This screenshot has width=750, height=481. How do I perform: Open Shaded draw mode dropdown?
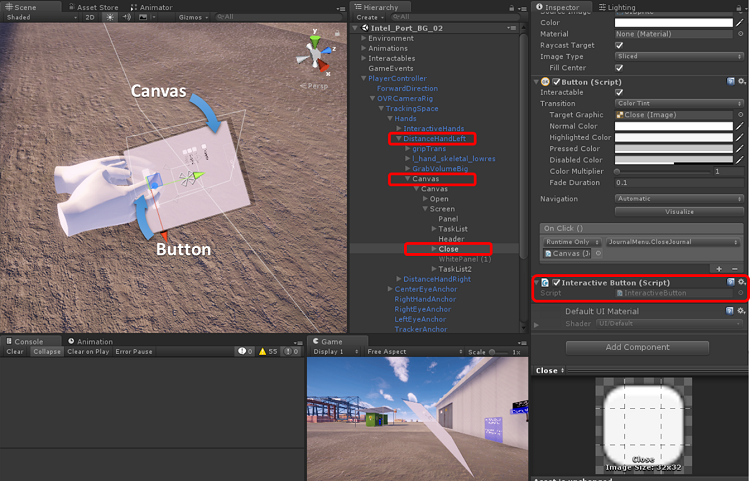[41, 17]
